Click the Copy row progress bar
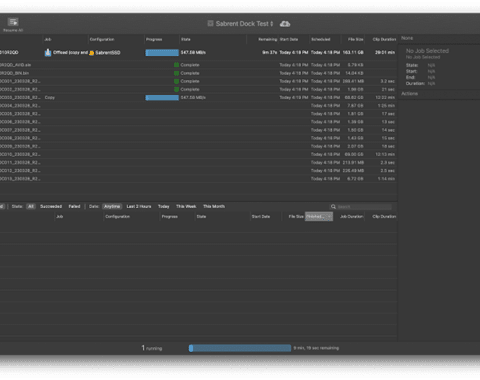 click(x=162, y=98)
